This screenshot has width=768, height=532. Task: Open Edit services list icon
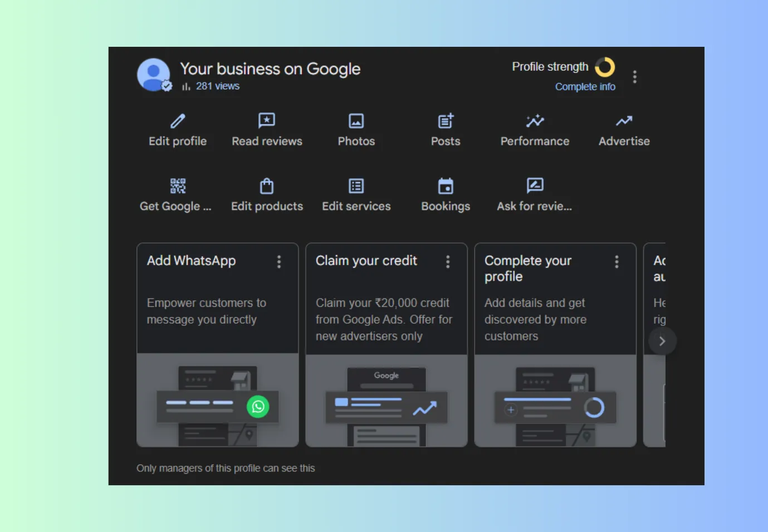pyautogui.click(x=356, y=186)
